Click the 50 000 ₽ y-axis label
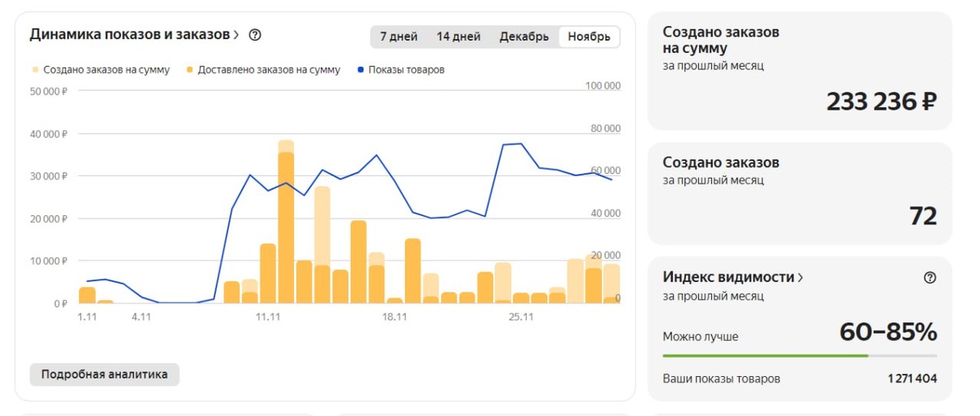This screenshot has width=980, height=416. pos(48,91)
